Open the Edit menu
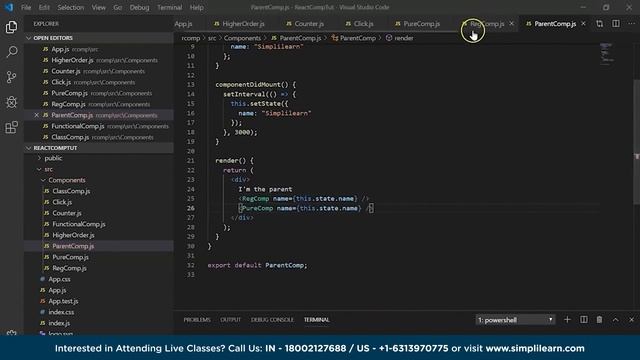640x360 pixels. tap(44, 7)
